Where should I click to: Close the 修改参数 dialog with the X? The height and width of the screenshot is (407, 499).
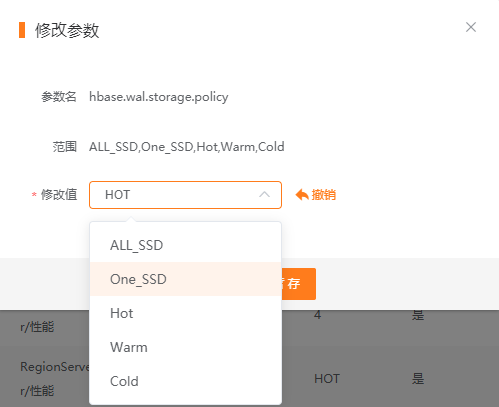471,27
